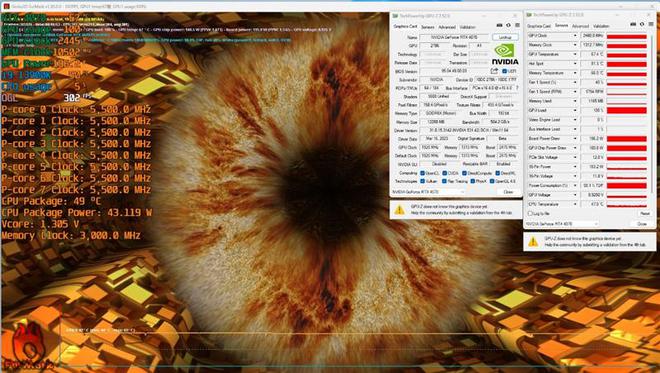Open the Validation tab in Graphics Card window
The width and height of the screenshot is (660, 373).
point(467,27)
